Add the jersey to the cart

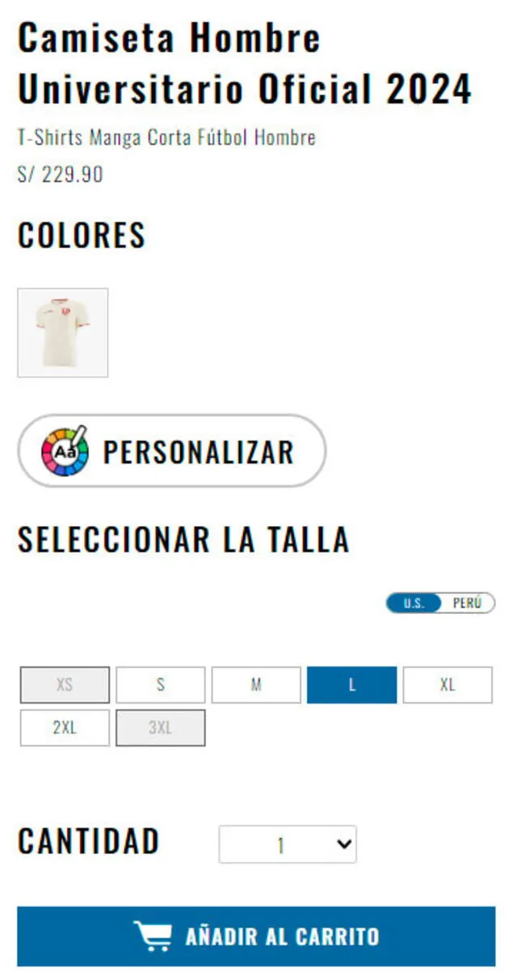pos(258,936)
